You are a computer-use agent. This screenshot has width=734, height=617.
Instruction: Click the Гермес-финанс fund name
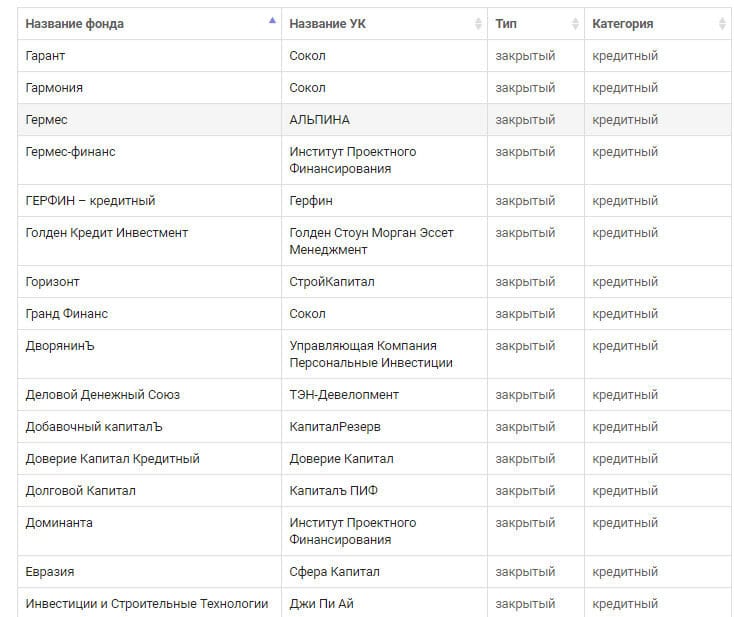(70, 152)
